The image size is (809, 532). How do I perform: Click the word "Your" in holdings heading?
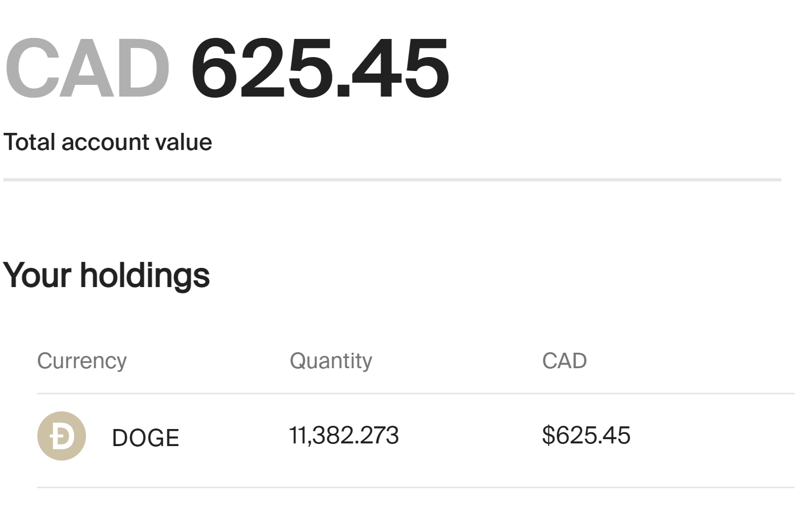click(x=37, y=275)
